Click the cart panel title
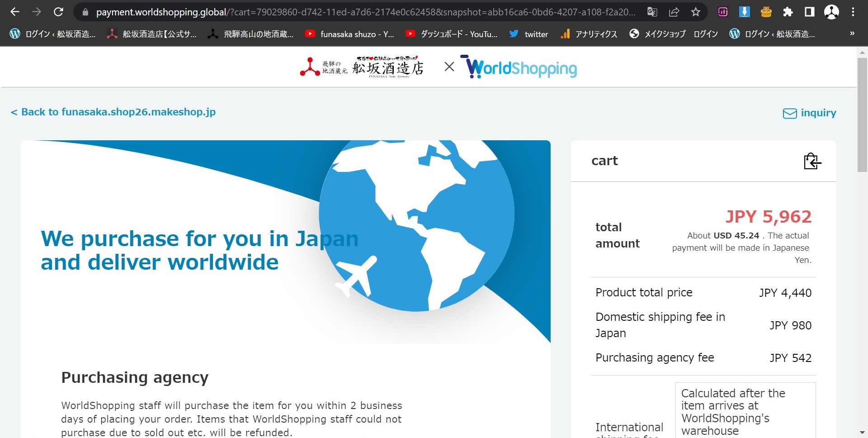This screenshot has width=868, height=438. pyautogui.click(x=604, y=161)
